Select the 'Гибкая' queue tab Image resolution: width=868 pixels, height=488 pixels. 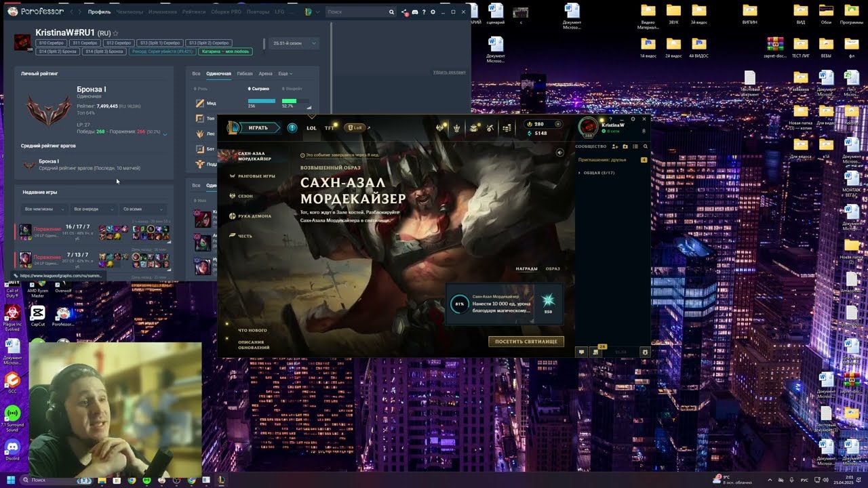click(x=245, y=73)
